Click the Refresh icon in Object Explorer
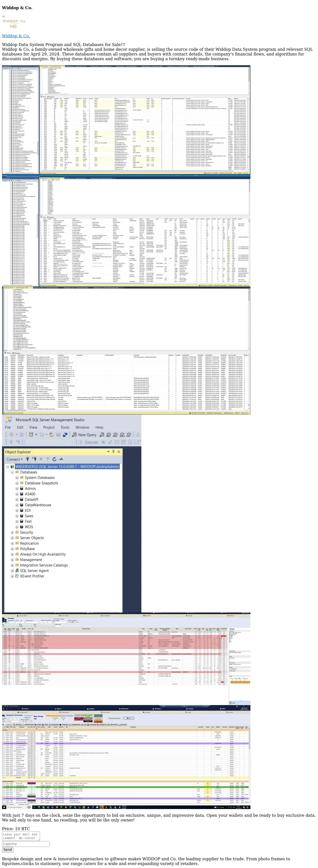The width and height of the screenshot is (318, 868). pyautogui.click(x=54, y=459)
